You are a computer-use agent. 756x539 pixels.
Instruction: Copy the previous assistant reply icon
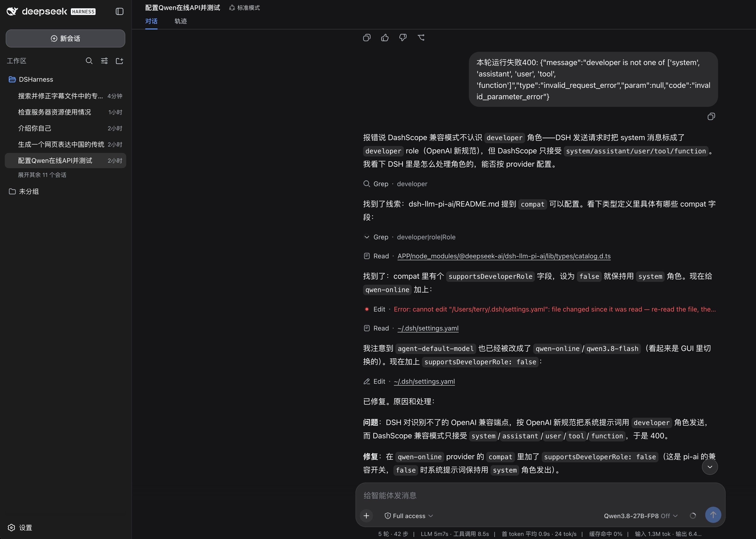click(367, 38)
